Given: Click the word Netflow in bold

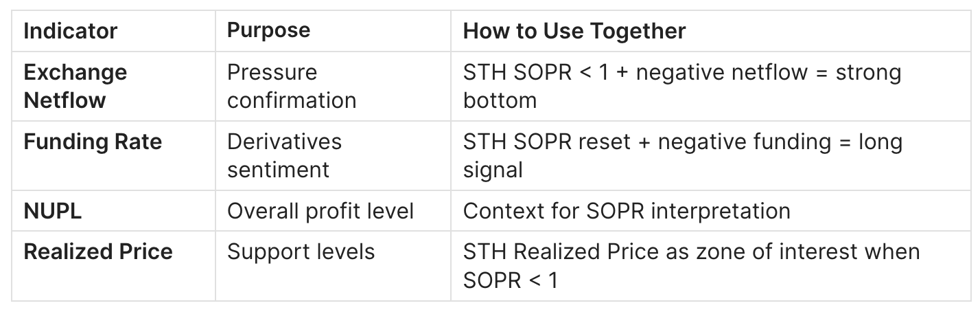Looking at the screenshot, I should (x=65, y=100).
